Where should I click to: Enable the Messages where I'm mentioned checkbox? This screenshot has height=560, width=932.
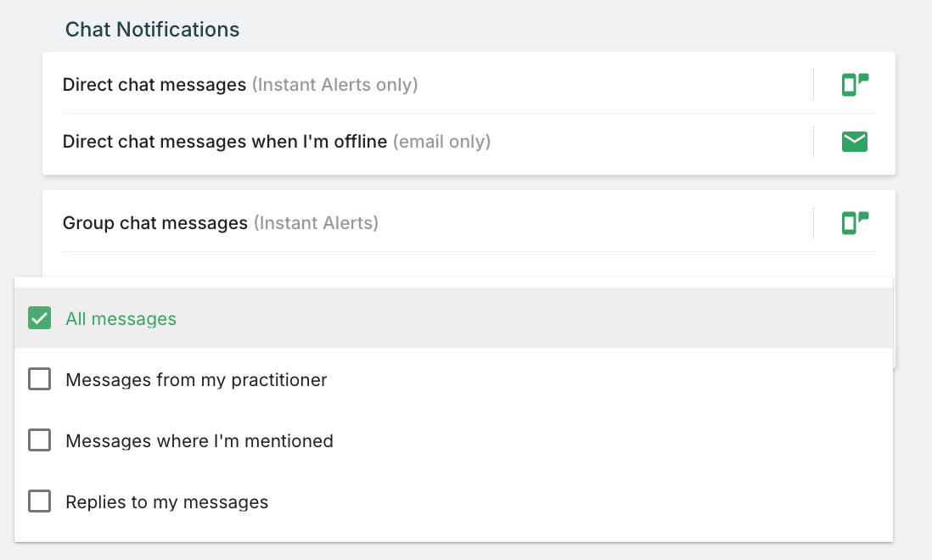pos(40,440)
